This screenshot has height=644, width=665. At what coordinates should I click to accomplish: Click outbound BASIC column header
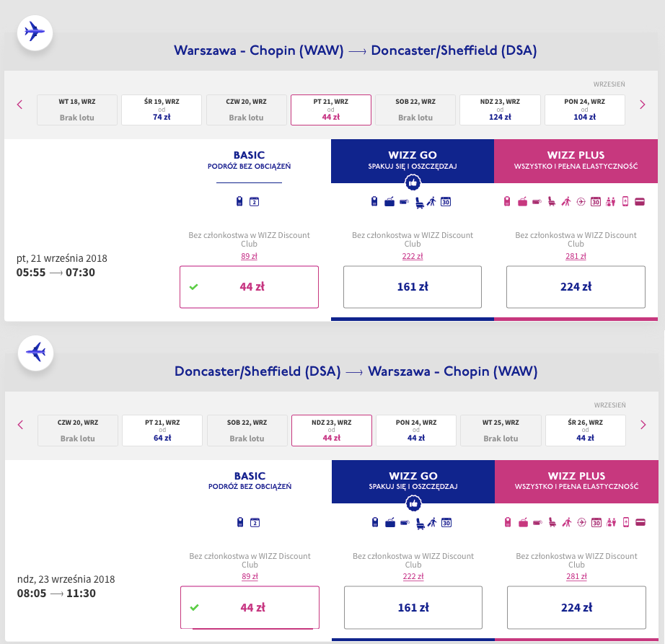click(x=249, y=160)
